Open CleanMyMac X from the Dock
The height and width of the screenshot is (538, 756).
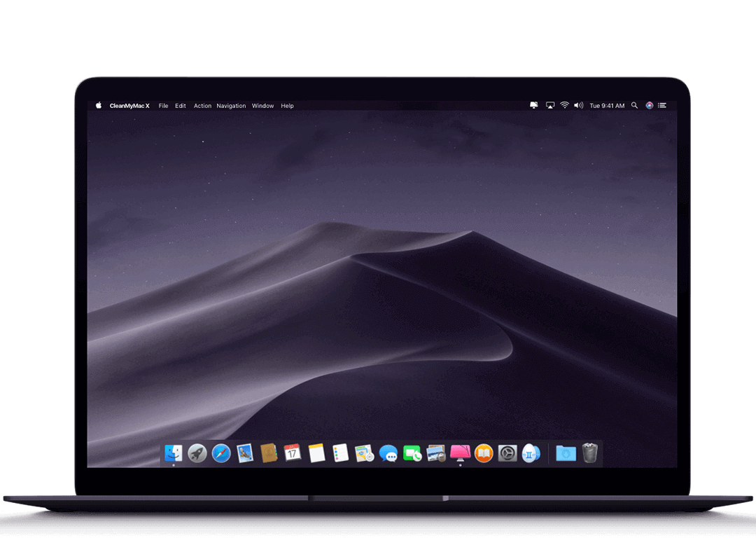click(460, 453)
